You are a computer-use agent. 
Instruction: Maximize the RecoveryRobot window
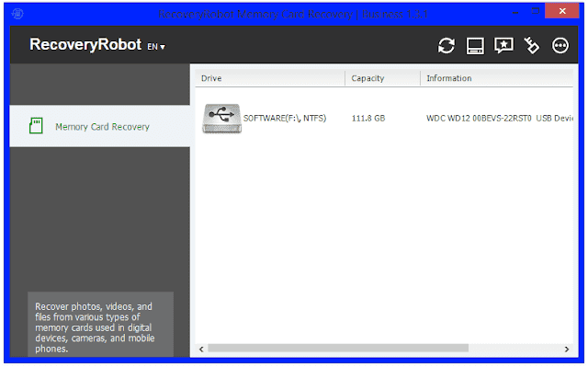coord(536,11)
